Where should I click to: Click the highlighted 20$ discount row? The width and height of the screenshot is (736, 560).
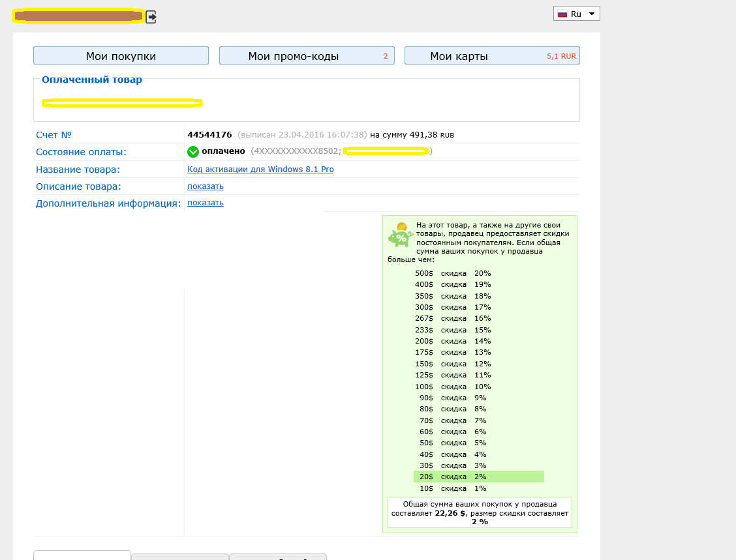[478, 477]
